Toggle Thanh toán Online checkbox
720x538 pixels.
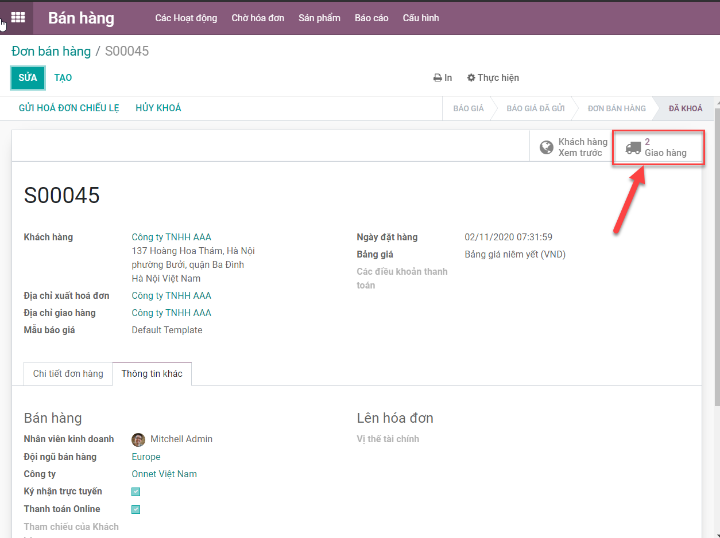(136, 509)
